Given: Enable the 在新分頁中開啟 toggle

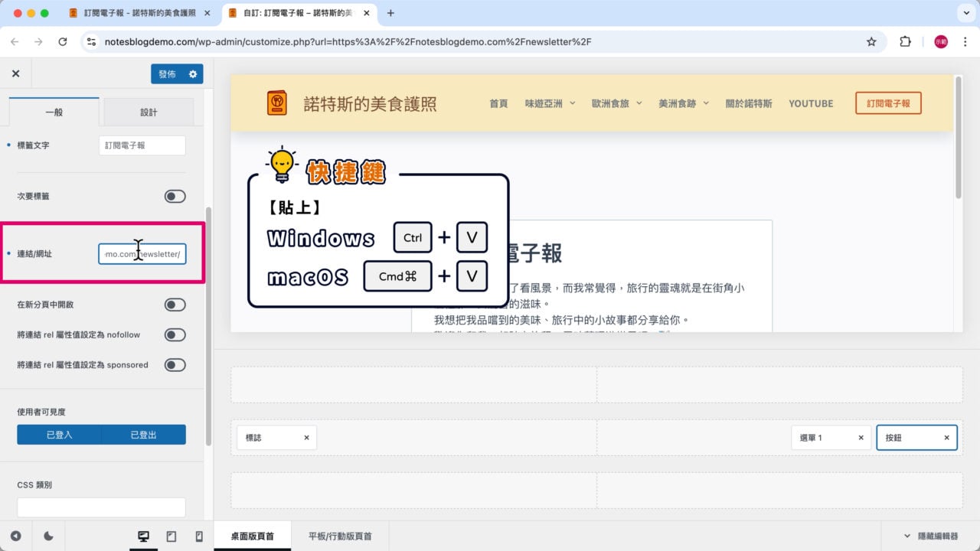Looking at the screenshot, I should coord(175,305).
